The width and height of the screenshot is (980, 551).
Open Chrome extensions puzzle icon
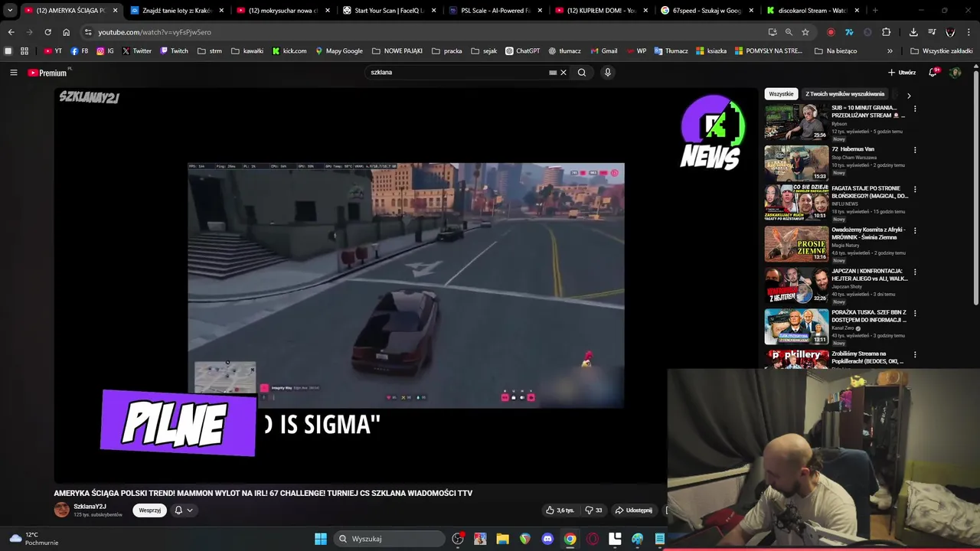point(886,32)
